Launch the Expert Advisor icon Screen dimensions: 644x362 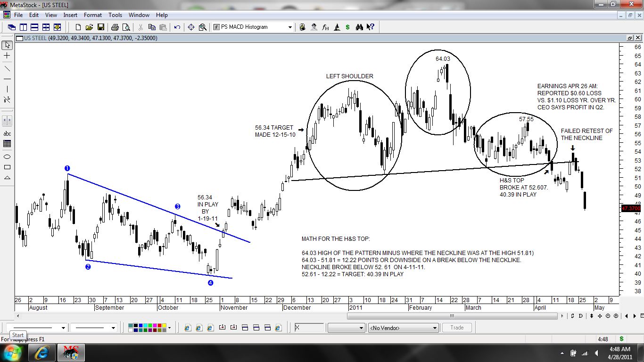coord(314,27)
